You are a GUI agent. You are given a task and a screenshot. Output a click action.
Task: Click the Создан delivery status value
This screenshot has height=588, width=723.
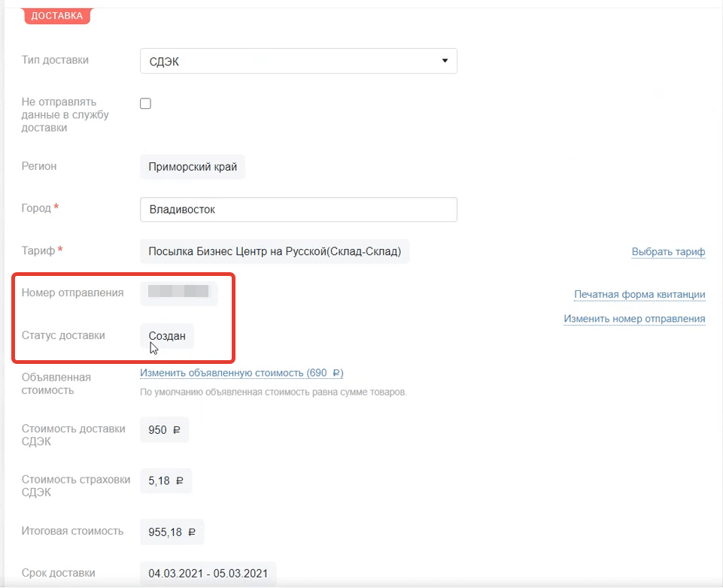167,336
